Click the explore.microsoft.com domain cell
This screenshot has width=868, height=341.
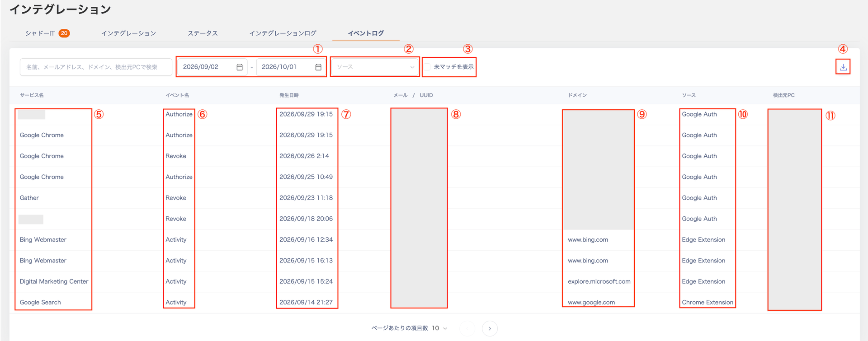click(599, 281)
